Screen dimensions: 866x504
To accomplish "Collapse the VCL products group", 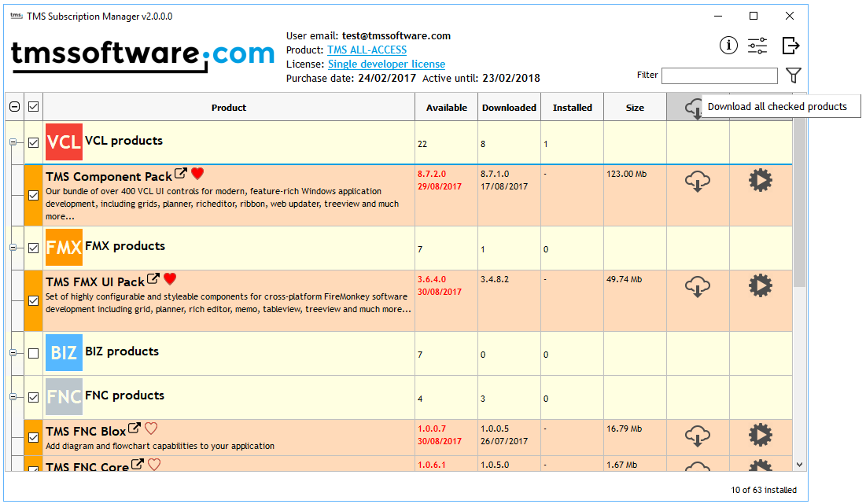I will (x=13, y=142).
